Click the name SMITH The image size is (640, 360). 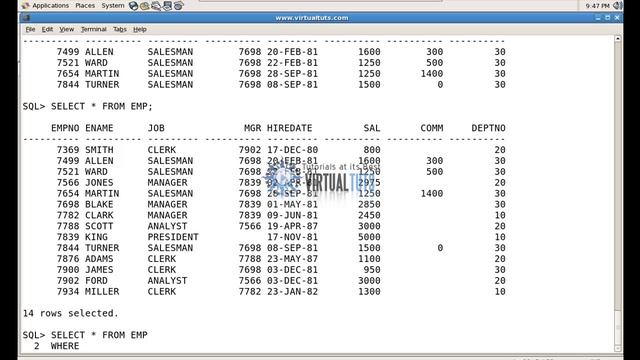click(99, 150)
